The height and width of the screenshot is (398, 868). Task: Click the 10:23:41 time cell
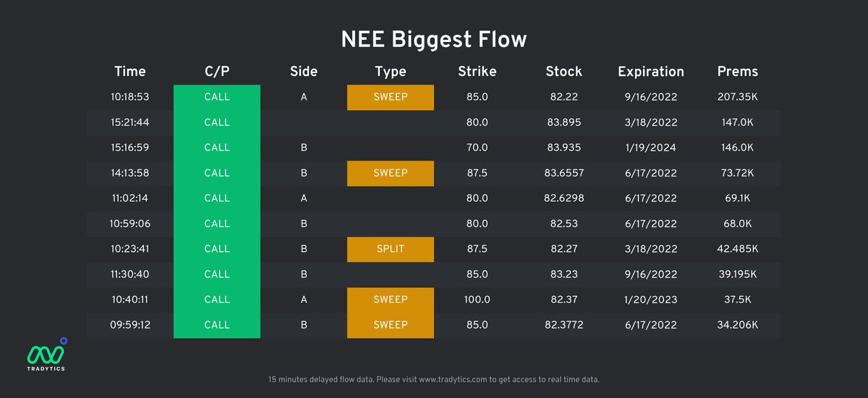pyautogui.click(x=130, y=249)
